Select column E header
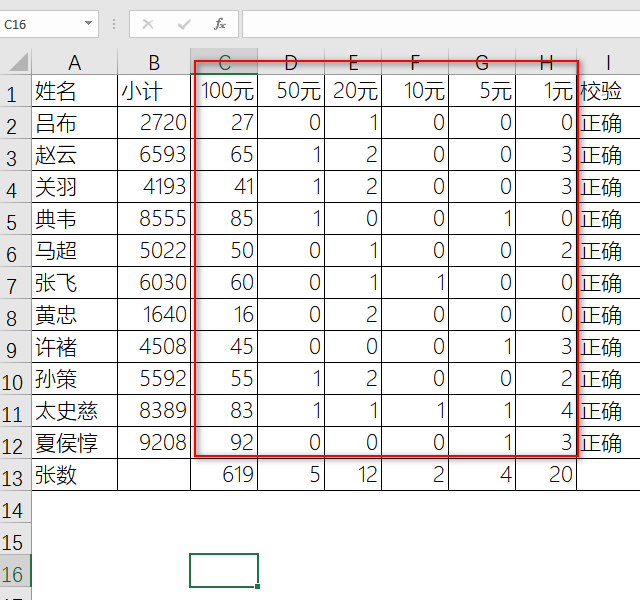The width and height of the screenshot is (640, 600). (353, 62)
